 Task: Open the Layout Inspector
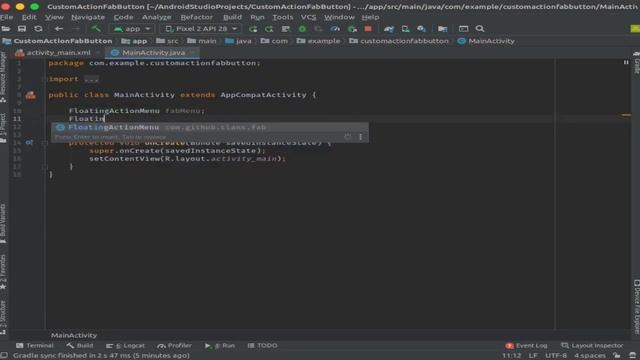pos(592,346)
